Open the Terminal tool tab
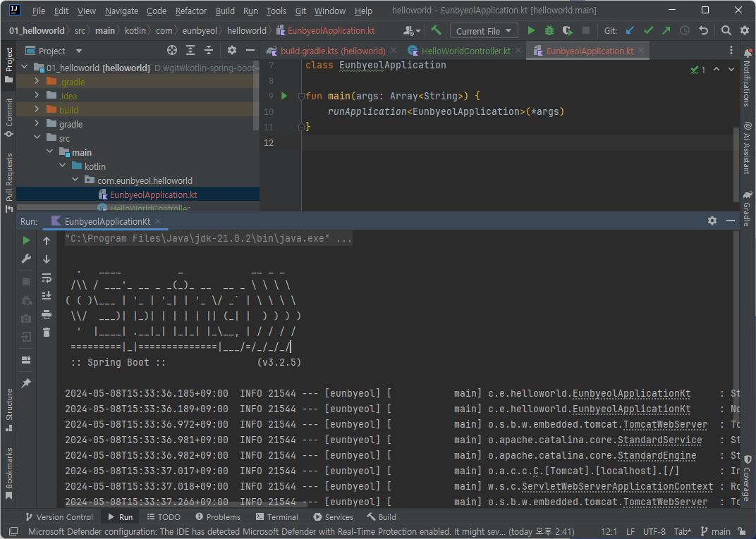This screenshot has width=756, height=539. point(276,517)
